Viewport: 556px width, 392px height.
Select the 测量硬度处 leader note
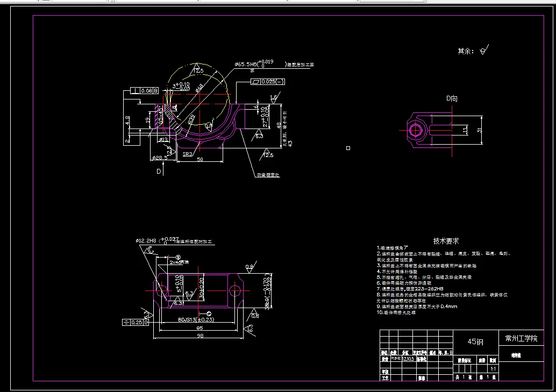pos(268,175)
